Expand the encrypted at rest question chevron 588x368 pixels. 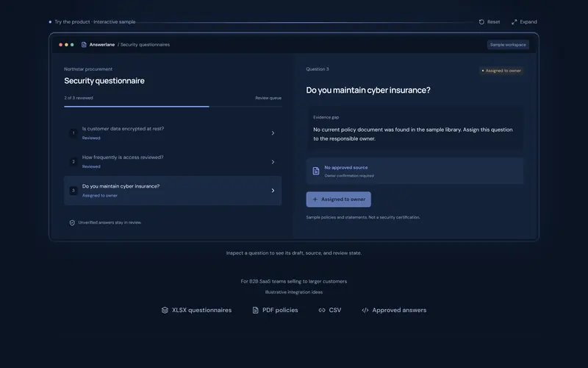[273, 133]
